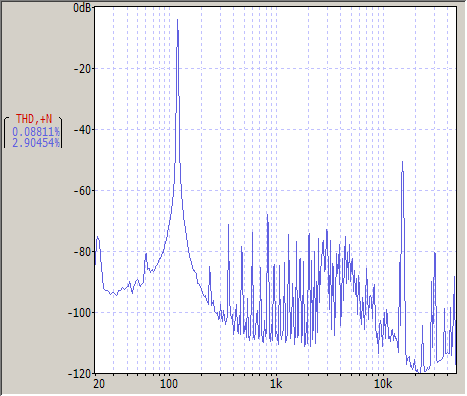Select the 0.08811% THD value
The image size is (467, 396).
36,132
